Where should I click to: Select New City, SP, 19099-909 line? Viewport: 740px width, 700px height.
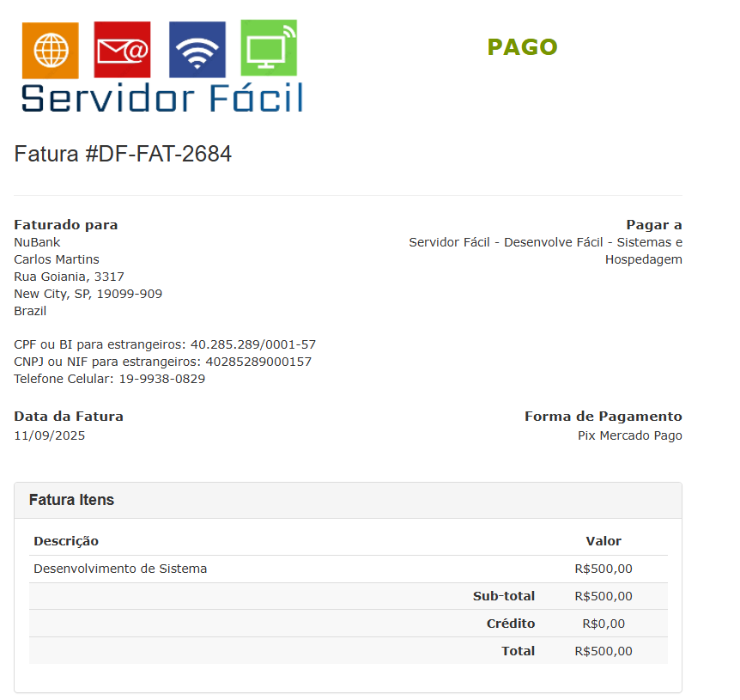(x=88, y=294)
